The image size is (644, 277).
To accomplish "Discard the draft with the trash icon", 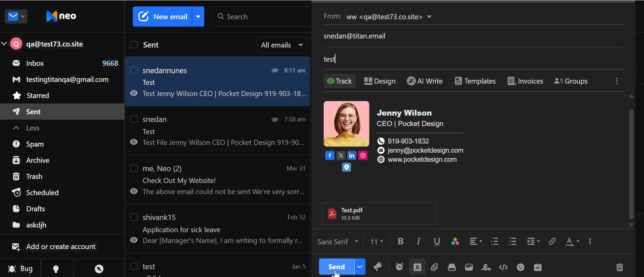I will tap(619, 267).
